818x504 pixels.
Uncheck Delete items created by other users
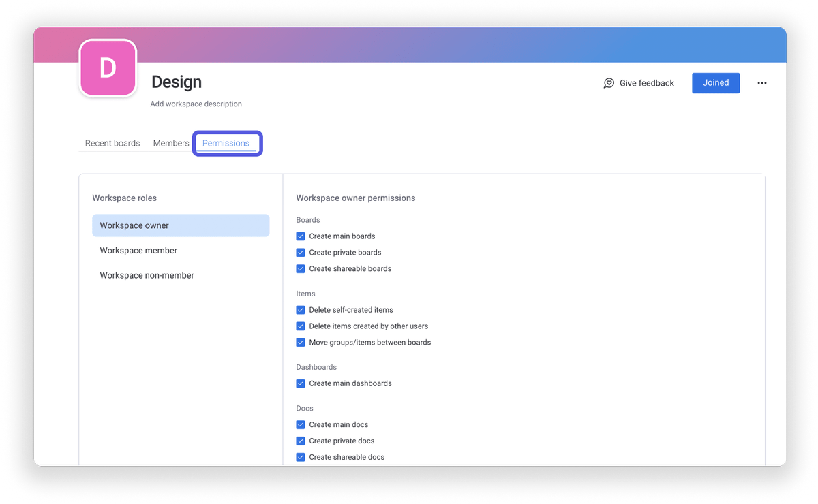pyautogui.click(x=301, y=326)
